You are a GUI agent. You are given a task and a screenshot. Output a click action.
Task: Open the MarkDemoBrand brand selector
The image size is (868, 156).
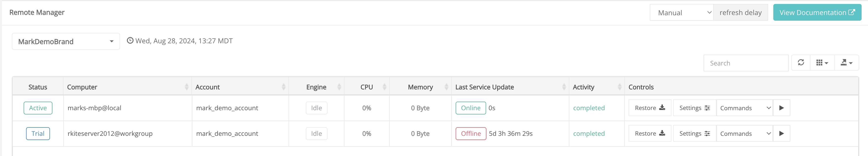coord(65,41)
